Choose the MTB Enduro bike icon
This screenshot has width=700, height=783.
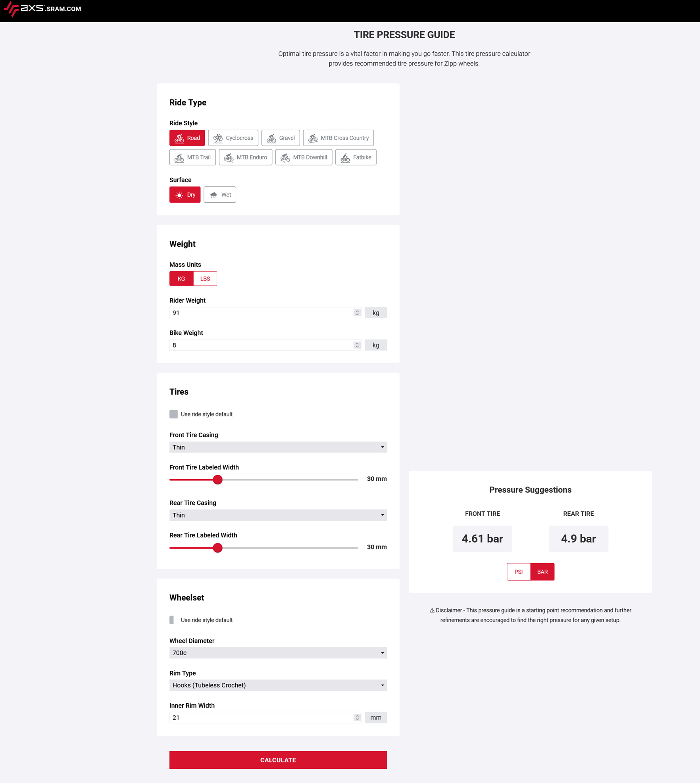(x=229, y=157)
